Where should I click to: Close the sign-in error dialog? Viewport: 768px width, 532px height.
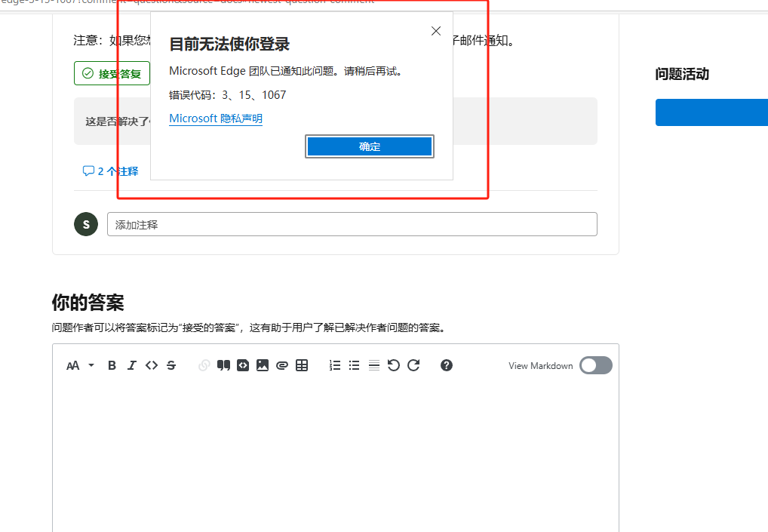tap(436, 31)
